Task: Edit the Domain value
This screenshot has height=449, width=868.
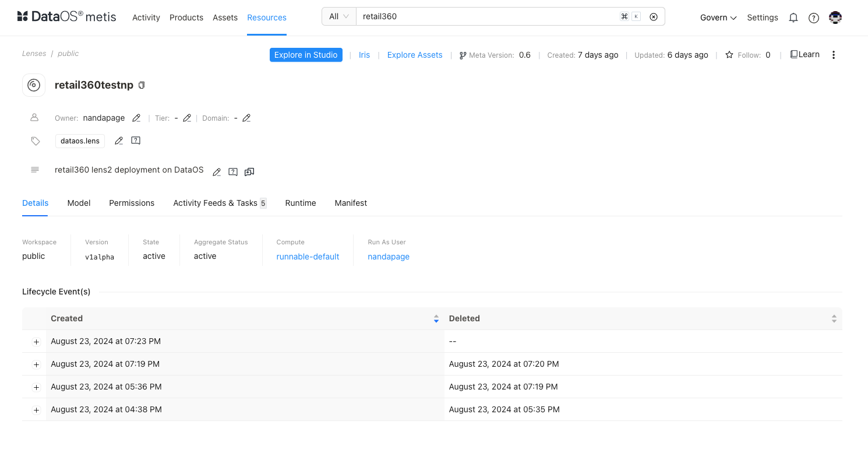Action: pyautogui.click(x=246, y=118)
